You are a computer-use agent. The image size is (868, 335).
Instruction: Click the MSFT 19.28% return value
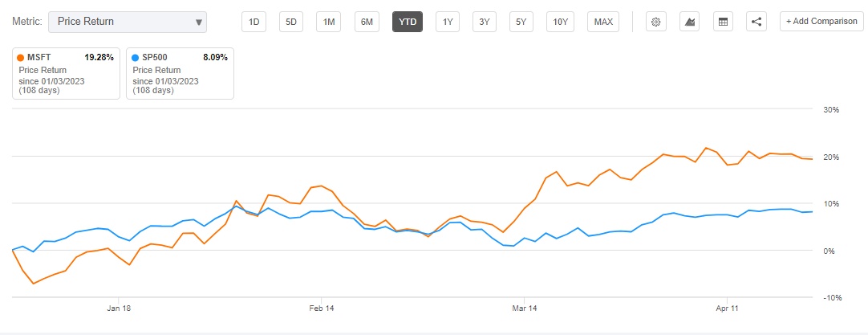point(99,58)
